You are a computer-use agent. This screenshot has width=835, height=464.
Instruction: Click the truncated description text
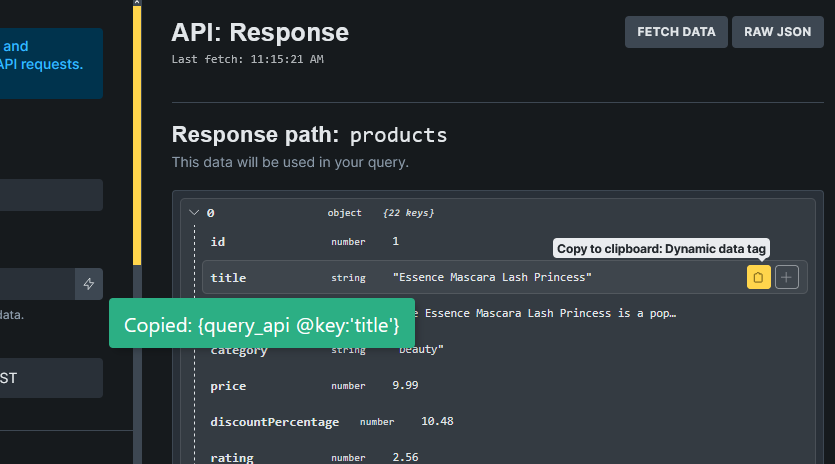tap(546, 313)
